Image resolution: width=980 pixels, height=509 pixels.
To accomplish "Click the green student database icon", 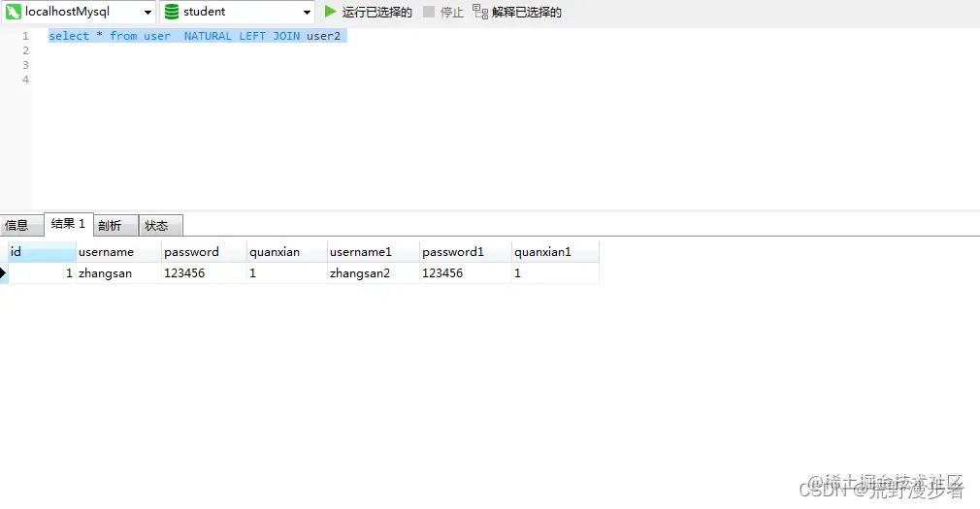I will pyautogui.click(x=171, y=12).
